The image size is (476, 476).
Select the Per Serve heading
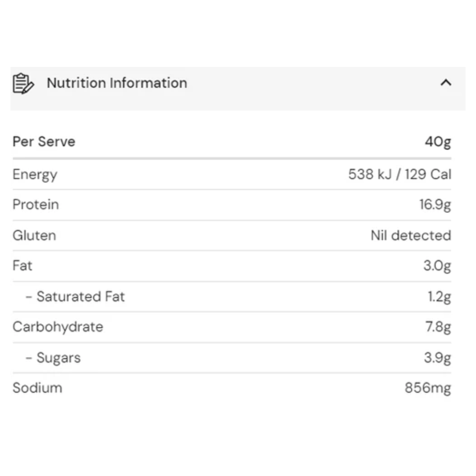coord(44,141)
